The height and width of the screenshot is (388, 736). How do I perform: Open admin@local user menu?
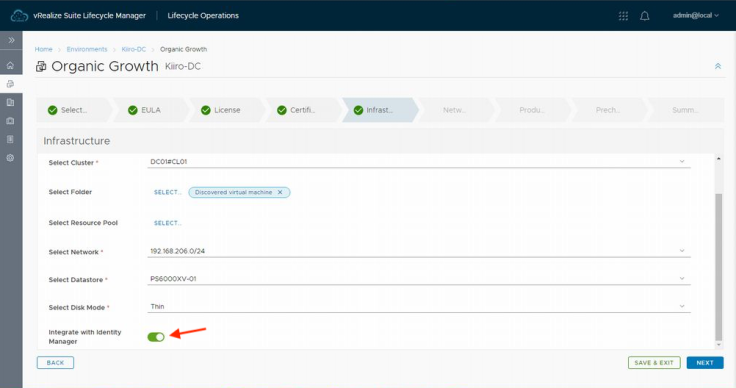point(696,15)
